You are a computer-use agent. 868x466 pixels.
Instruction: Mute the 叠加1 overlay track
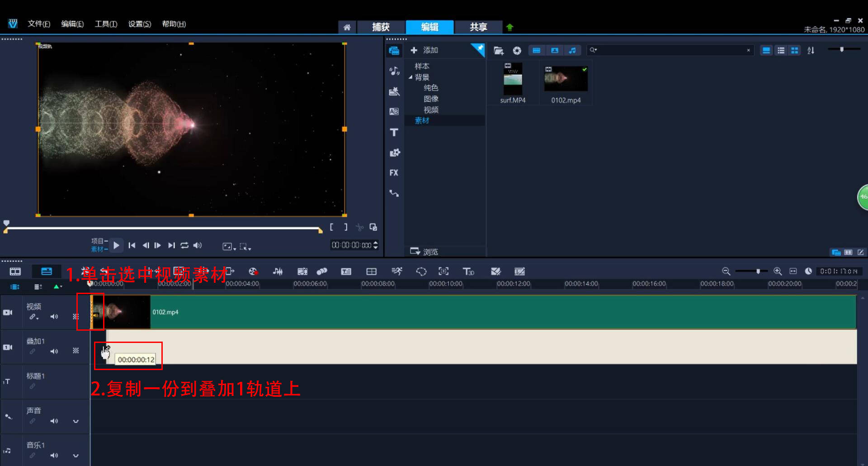pyautogui.click(x=54, y=351)
